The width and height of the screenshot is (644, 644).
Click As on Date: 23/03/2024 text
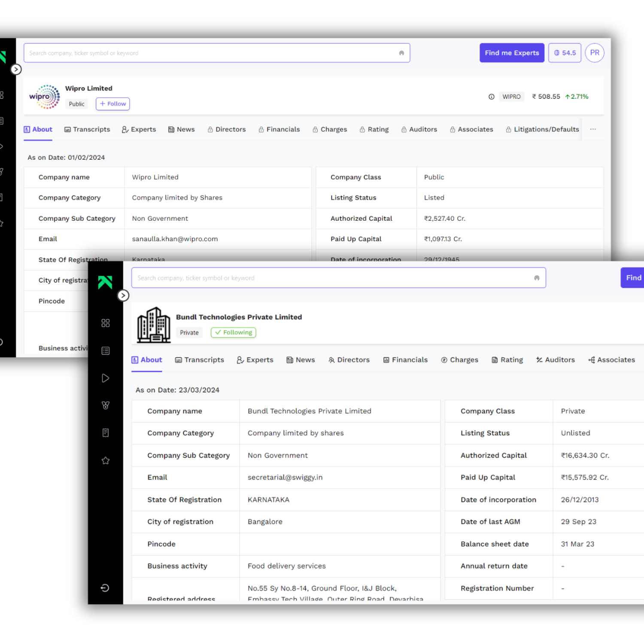pyautogui.click(x=177, y=390)
